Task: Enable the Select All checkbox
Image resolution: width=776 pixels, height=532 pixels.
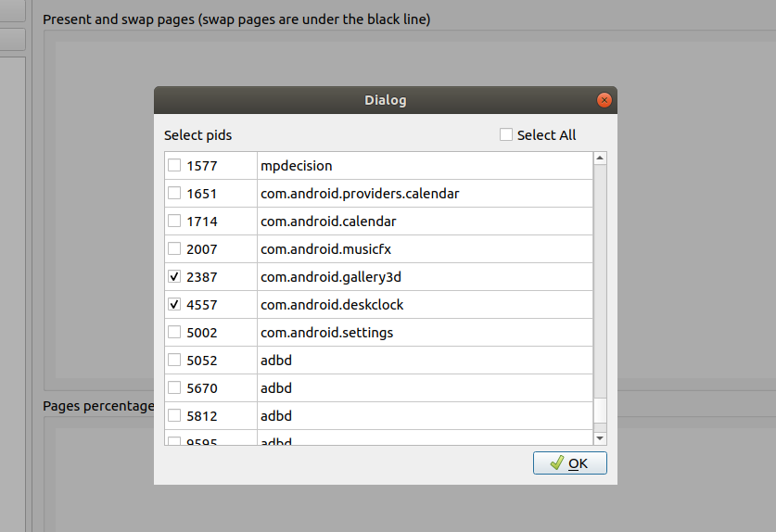Action: [506, 134]
